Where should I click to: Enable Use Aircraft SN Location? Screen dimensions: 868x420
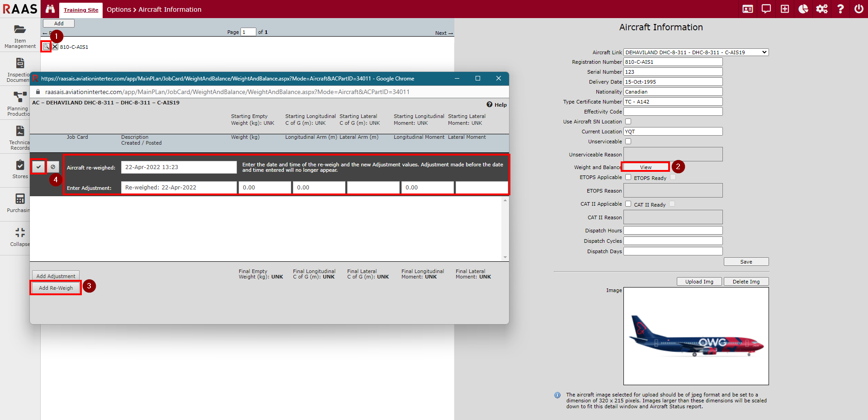628,121
